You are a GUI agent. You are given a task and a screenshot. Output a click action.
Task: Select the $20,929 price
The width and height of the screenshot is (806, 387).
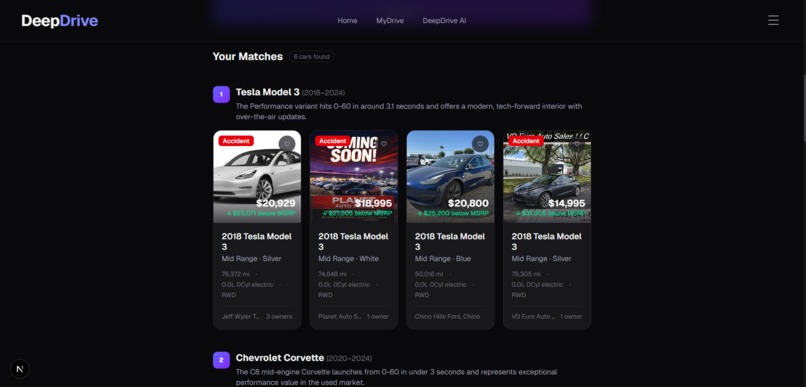coord(276,204)
